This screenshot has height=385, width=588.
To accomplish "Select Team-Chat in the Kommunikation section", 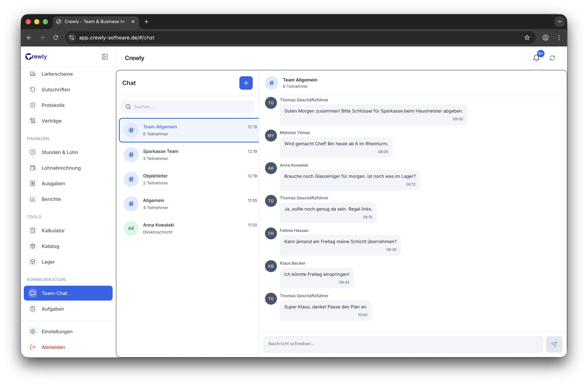I will [x=54, y=293].
